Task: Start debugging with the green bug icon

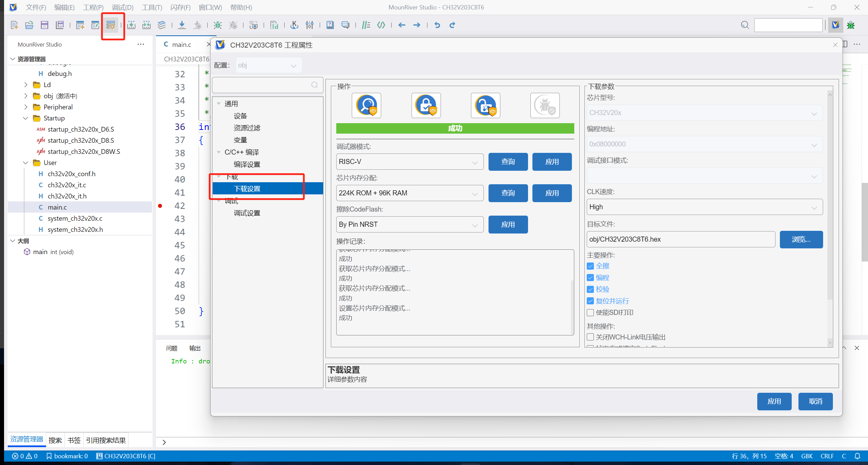Action: coord(218,25)
